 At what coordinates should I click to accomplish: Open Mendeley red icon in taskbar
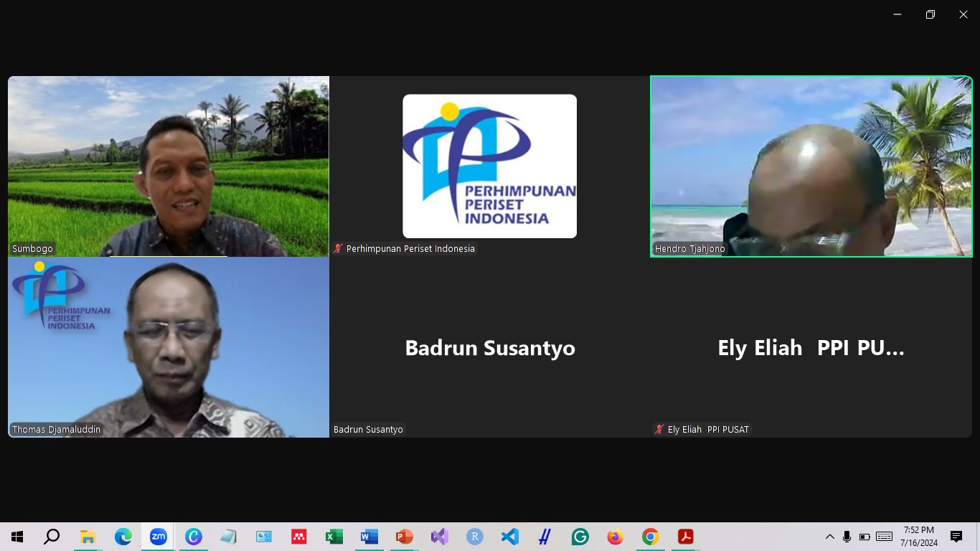coord(298,537)
